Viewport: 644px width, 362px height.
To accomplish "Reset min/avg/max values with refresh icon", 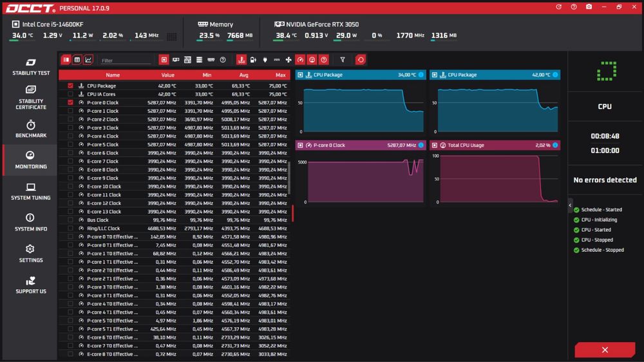I will click(361, 60).
